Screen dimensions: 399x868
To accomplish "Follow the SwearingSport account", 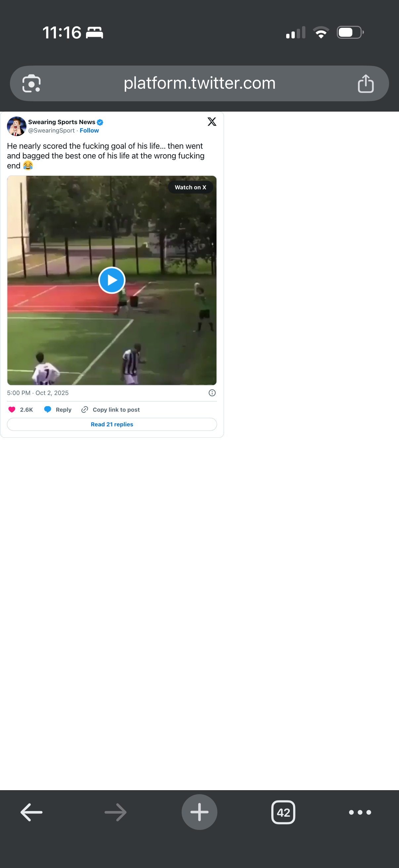I will click(89, 130).
